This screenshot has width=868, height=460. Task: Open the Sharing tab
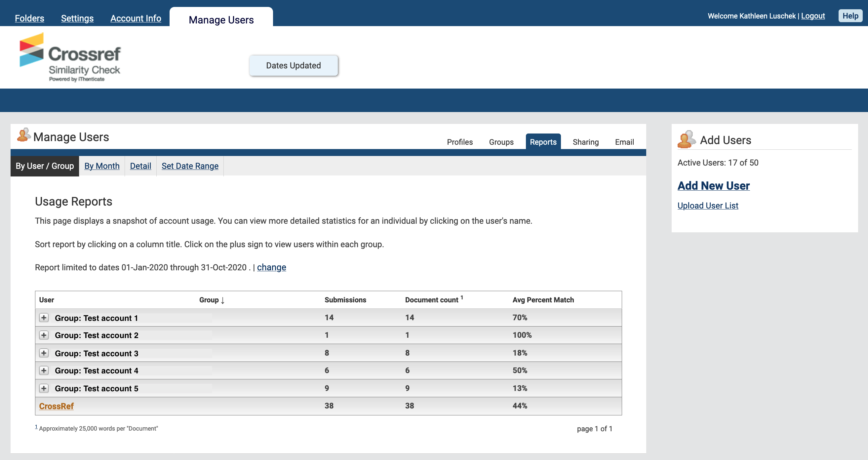[586, 142]
